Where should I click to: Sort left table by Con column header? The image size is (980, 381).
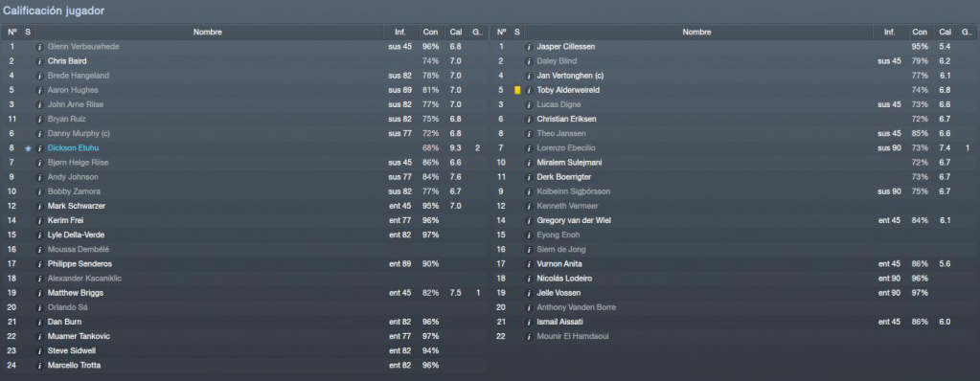(x=431, y=32)
